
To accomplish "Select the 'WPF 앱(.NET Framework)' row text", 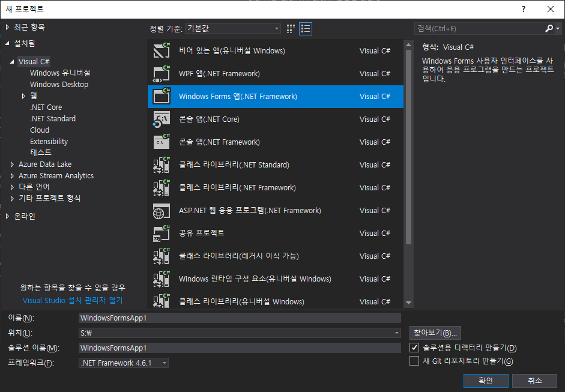I will (219, 73).
